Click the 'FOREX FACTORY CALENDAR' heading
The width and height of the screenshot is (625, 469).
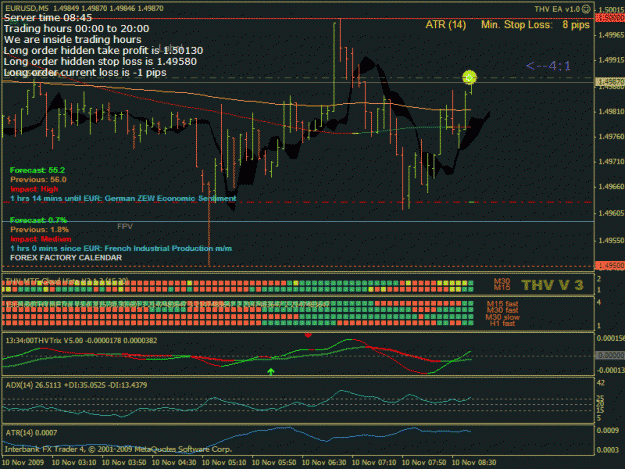point(66,258)
